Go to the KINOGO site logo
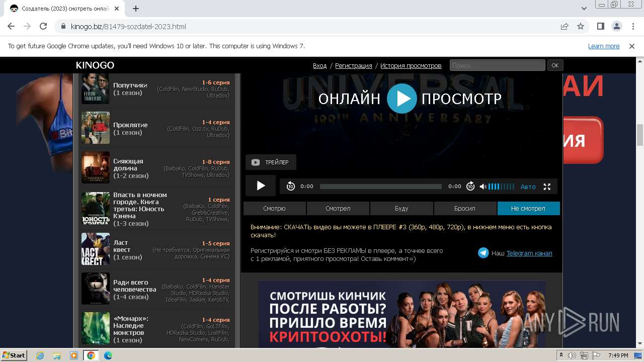The height and width of the screenshot is (362, 644). tap(95, 65)
